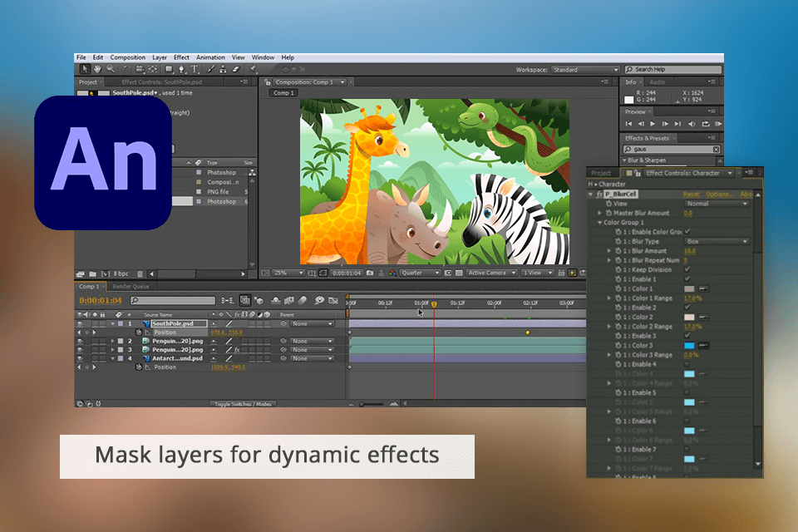Image resolution: width=798 pixels, height=532 pixels.
Task: Open Parent None dropdown for SouthPole.psd
Action: point(313,324)
